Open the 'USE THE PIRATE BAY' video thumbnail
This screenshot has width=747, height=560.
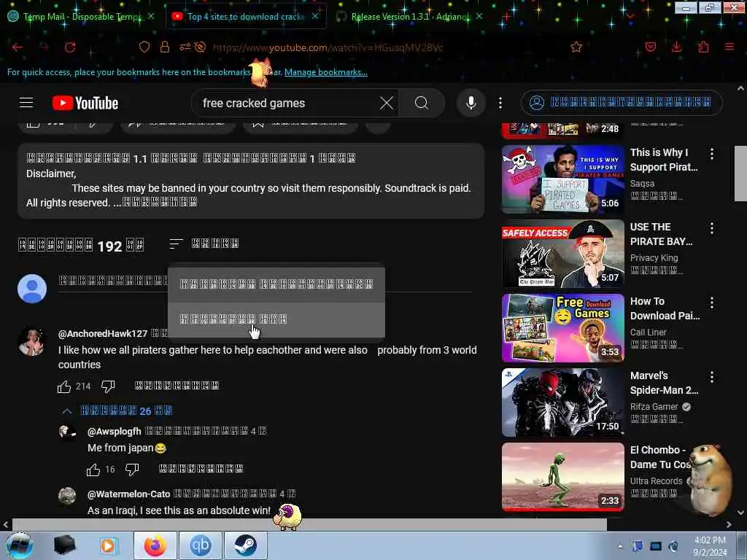(x=563, y=254)
